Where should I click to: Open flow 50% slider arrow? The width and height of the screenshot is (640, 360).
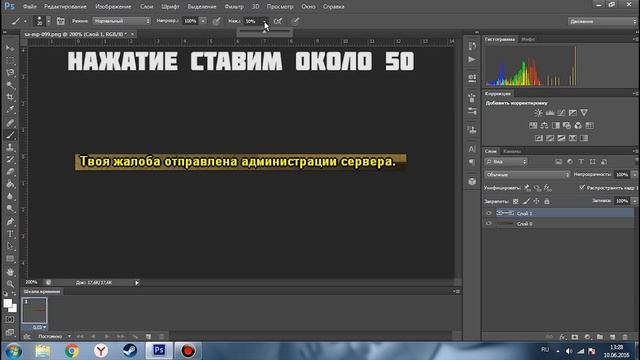point(264,21)
